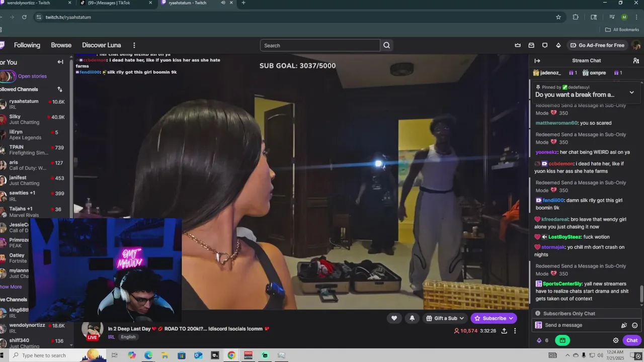Open shiff340 channel in sidebar

coord(32,343)
